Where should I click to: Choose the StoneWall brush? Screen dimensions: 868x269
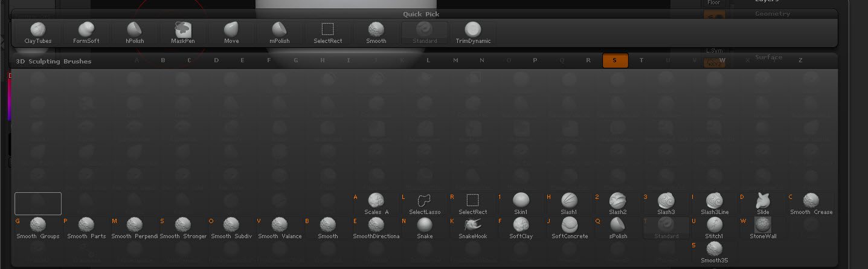point(763,228)
